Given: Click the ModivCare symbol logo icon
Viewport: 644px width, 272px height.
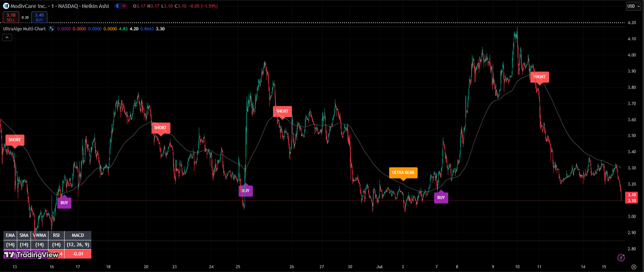Looking at the screenshot, I should (x=6, y=6).
